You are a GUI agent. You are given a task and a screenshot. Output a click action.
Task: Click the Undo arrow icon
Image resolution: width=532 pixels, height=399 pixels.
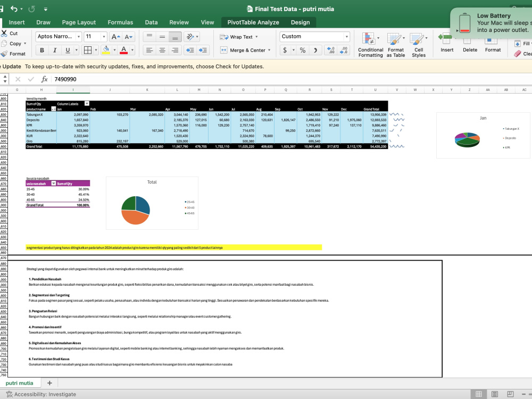point(14,9)
